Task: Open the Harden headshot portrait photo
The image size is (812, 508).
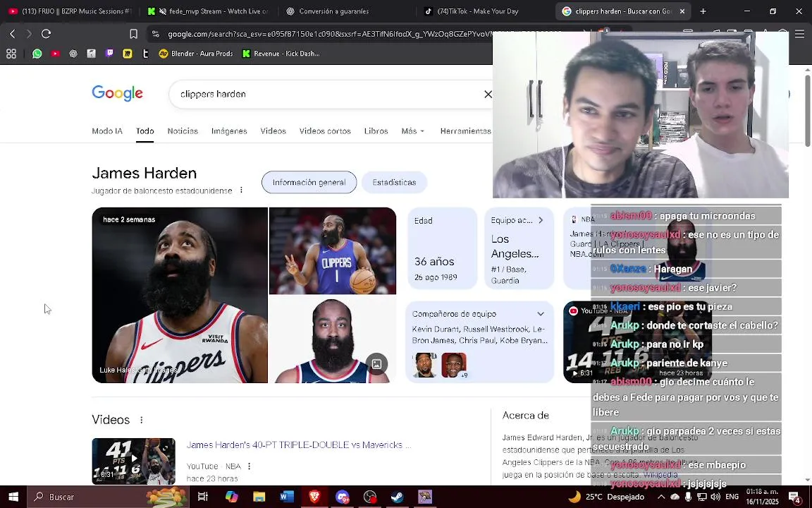Action: point(333,339)
